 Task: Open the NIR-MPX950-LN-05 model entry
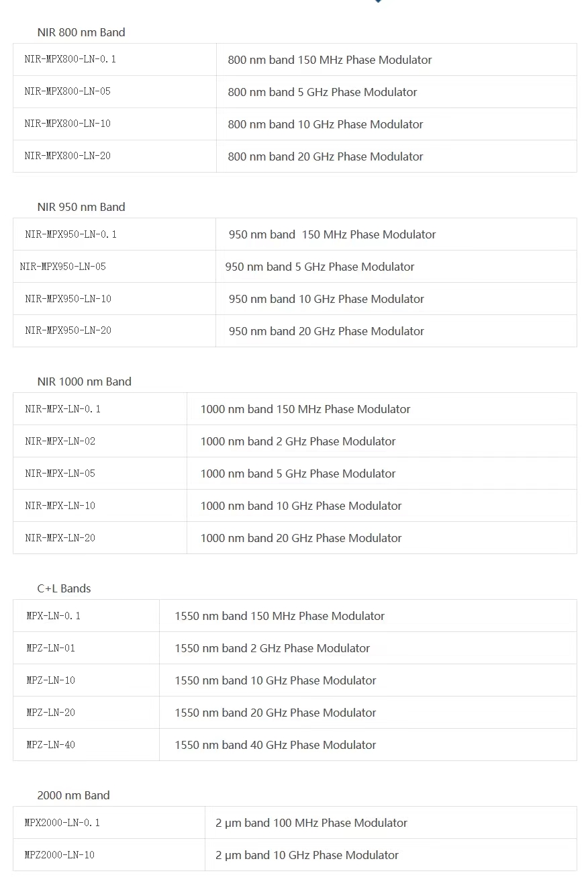coord(63,267)
